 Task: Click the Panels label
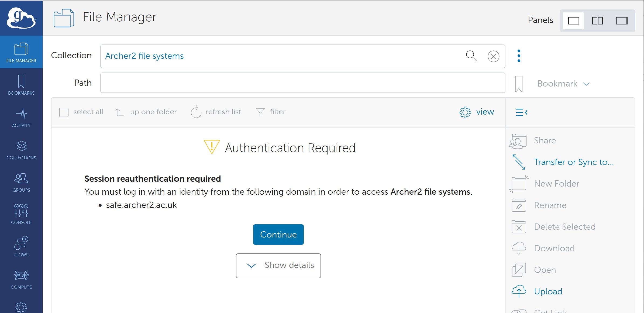tap(540, 20)
